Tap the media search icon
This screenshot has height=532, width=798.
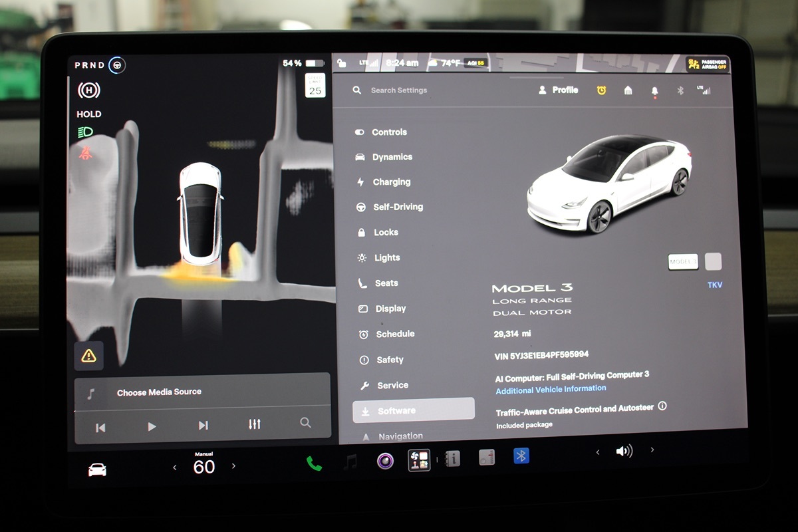click(305, 422)
